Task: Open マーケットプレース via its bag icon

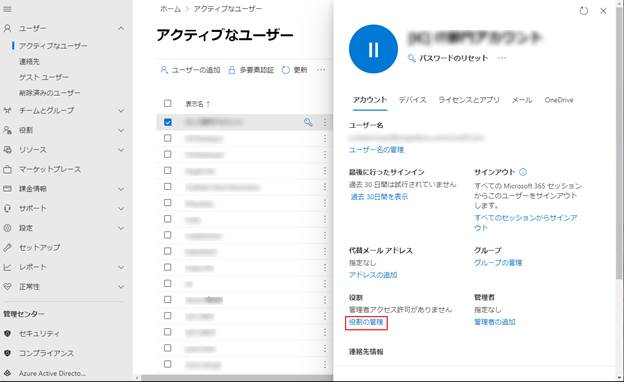Action: [x=7, y=169]
